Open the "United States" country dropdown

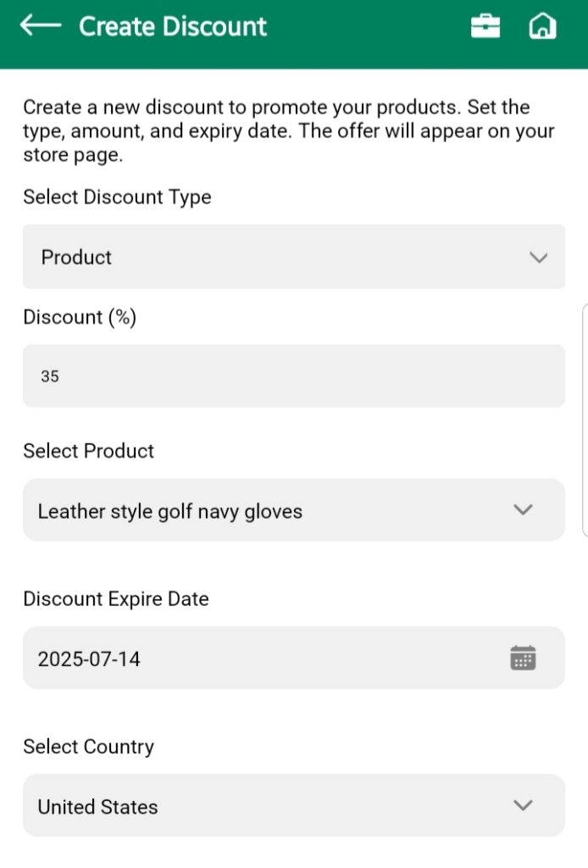point(254,805)
